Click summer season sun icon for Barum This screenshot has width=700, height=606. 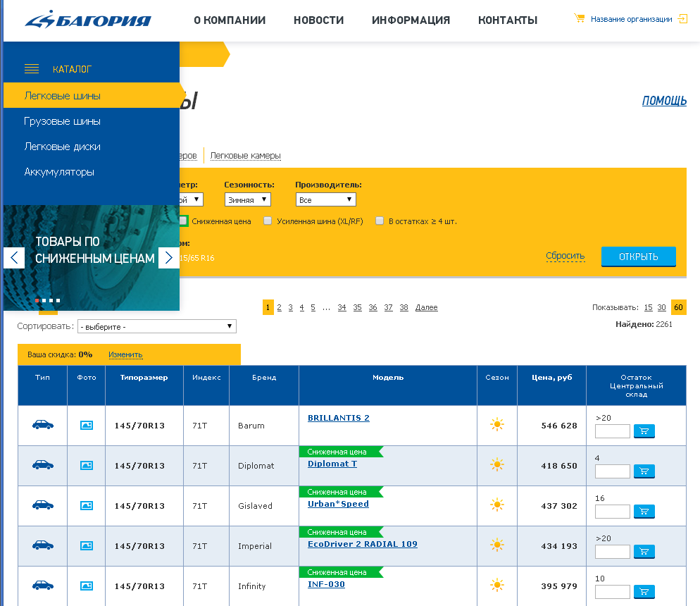click(x=497, y=424)
